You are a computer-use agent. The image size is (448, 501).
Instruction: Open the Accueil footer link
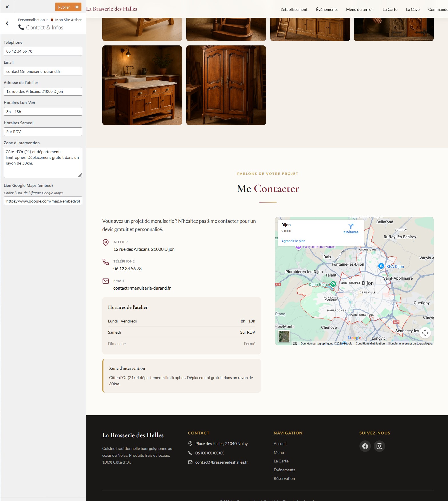click(280, 444)
